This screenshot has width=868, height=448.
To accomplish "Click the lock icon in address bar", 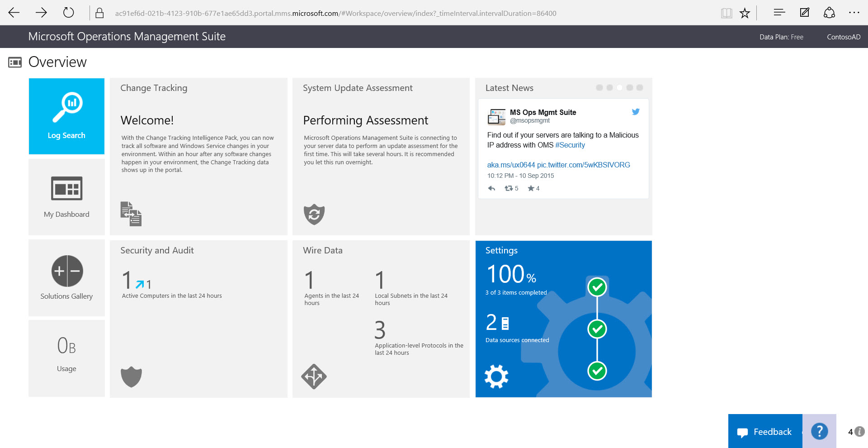I will 99,13.
